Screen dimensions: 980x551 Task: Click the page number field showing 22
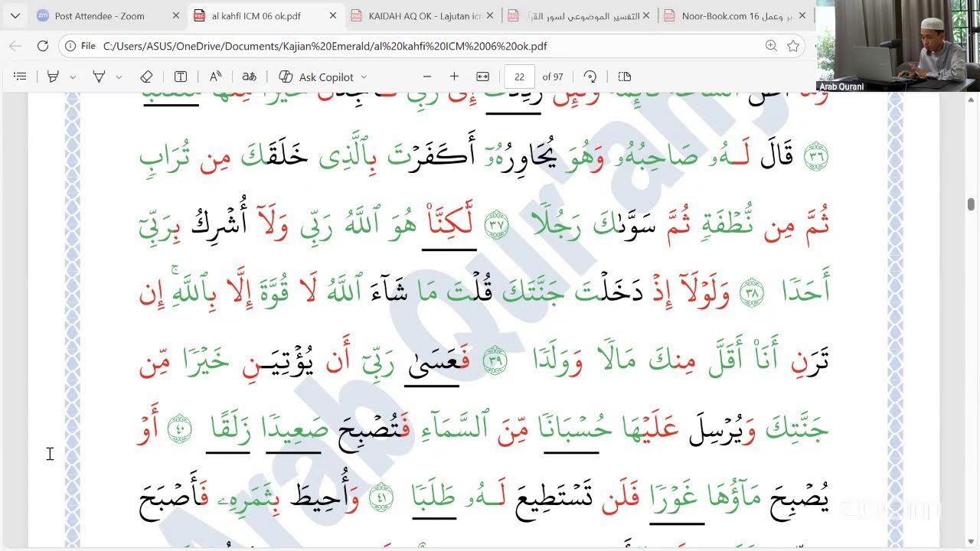click(x=520, y=77)
